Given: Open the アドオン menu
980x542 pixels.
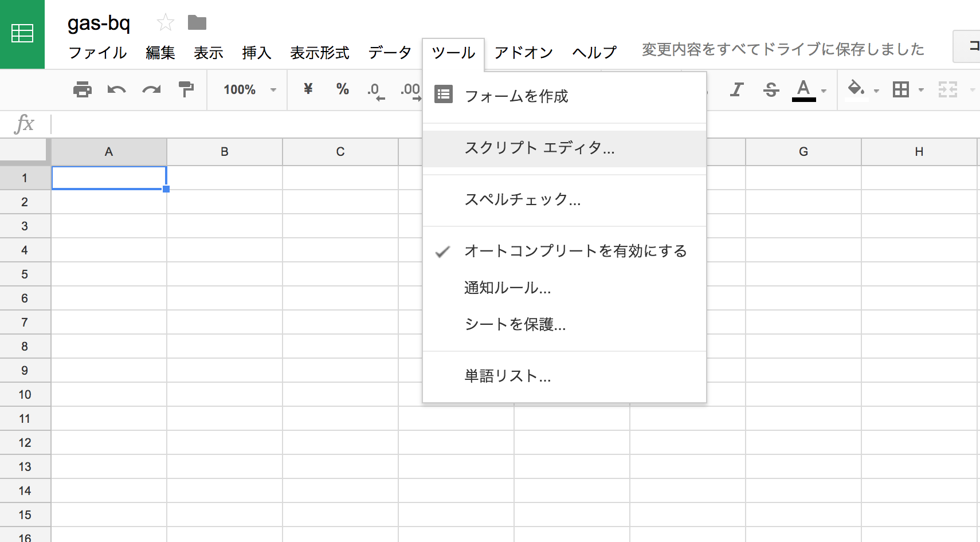Looking at the screenshot, I should [523, 53].
